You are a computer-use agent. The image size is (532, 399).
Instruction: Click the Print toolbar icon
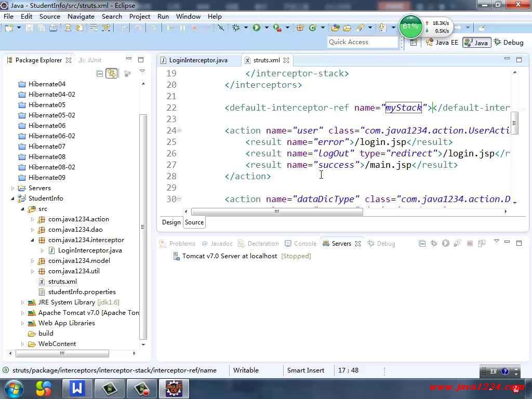[x=54, y=28]
